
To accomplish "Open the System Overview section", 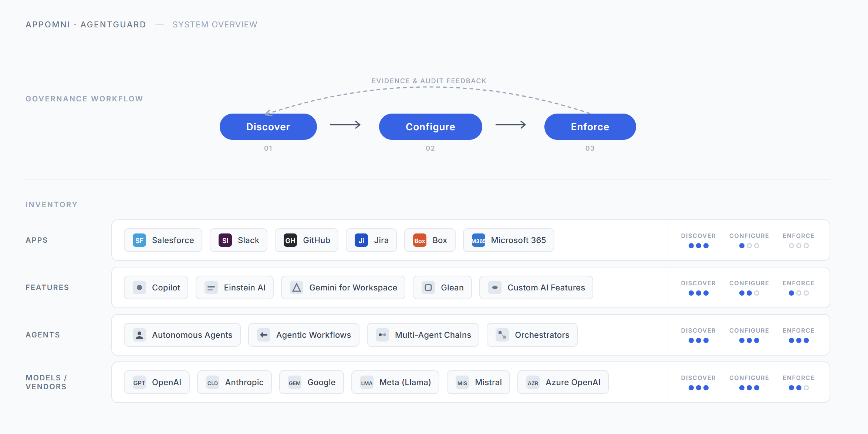I will click(215, 24).
